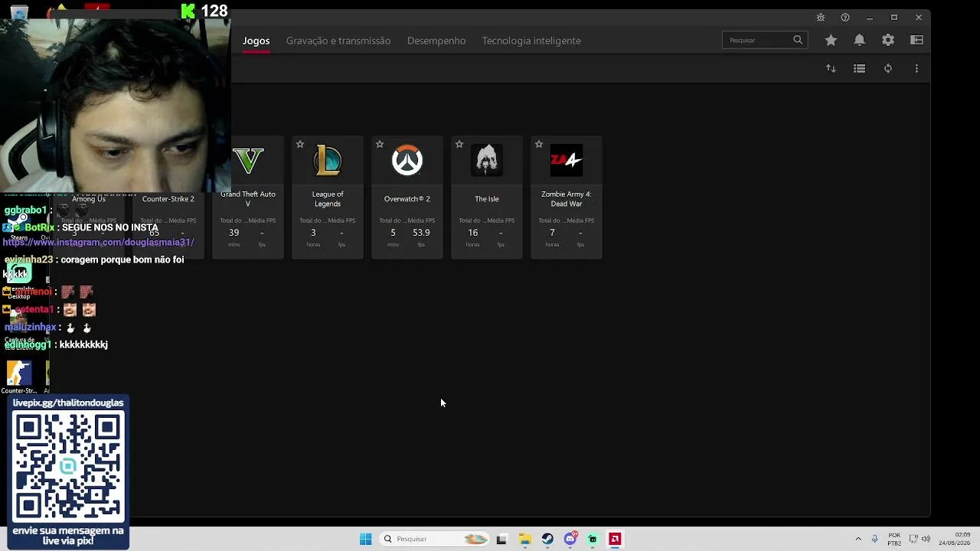This screenshot has width=980, height=551.
Task: Select the Grand Theft Auto V title text
Action: (248, 199)
